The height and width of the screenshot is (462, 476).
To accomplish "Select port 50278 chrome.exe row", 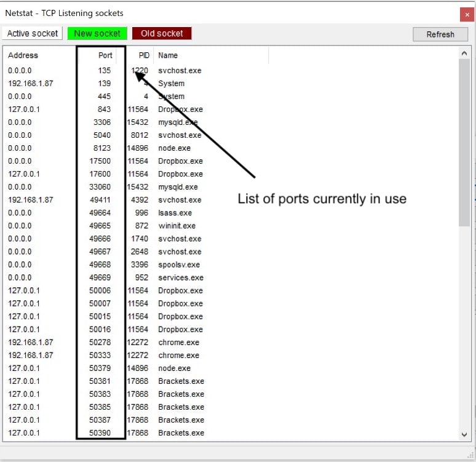I will 105,342.
